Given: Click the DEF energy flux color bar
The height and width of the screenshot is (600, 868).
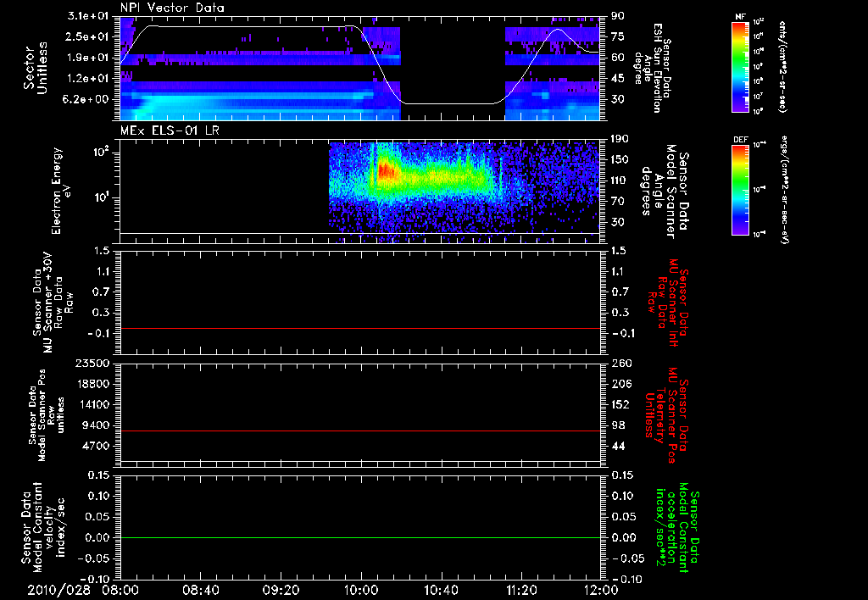Looking at the screenshot, I should [x=740, y=190].
